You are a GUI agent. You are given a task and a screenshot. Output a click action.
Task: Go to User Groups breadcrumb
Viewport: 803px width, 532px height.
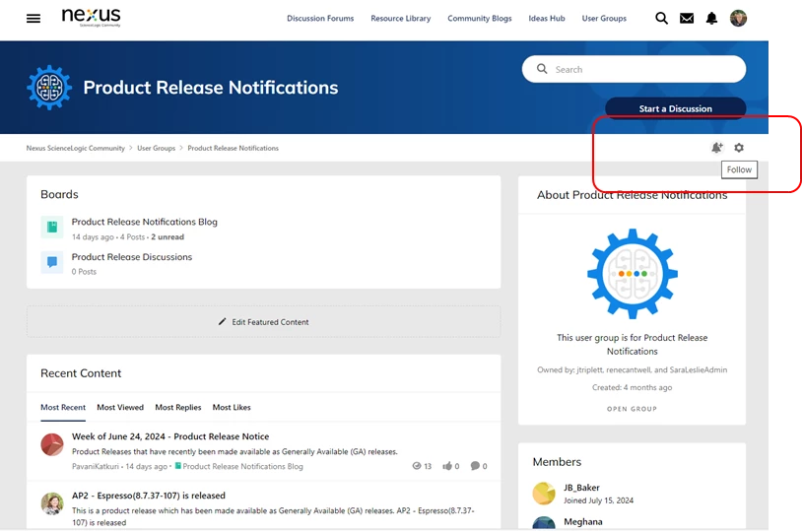[157, 148]
